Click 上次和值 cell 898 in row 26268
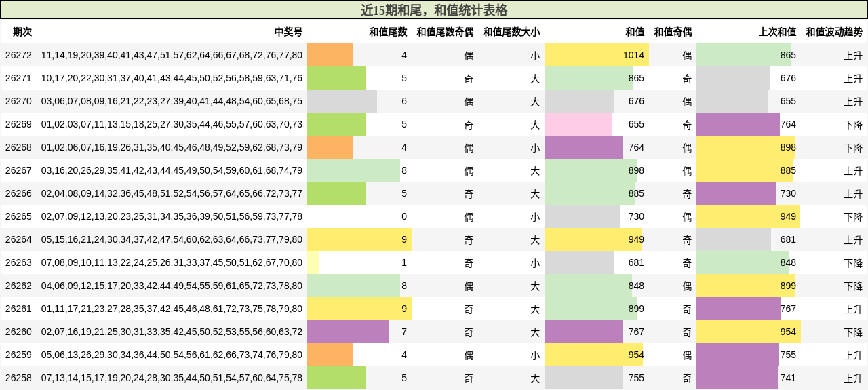Screen dimensions: 868x390 tap(749, 147)
